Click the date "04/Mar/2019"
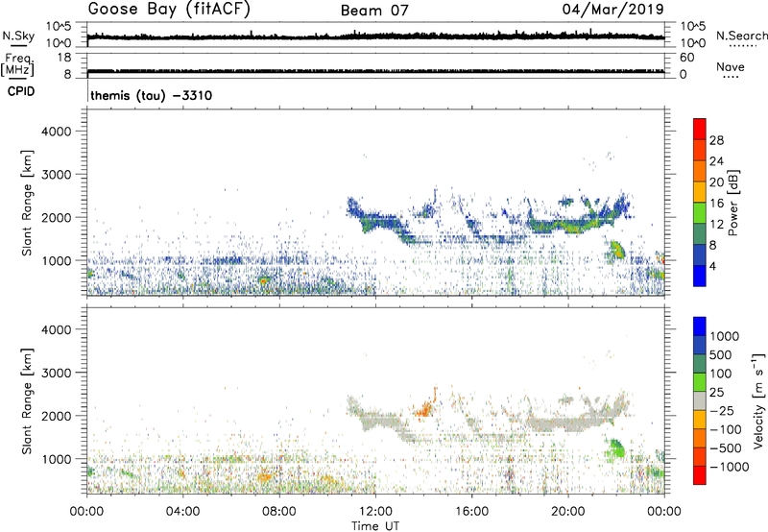The image size is (768, 532). click(612, 9)
